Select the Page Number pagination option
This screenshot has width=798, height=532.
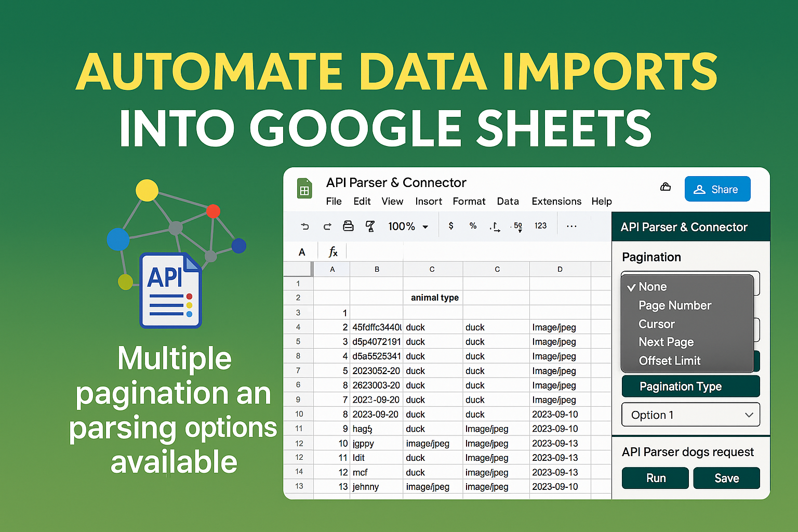coord(687,305)
